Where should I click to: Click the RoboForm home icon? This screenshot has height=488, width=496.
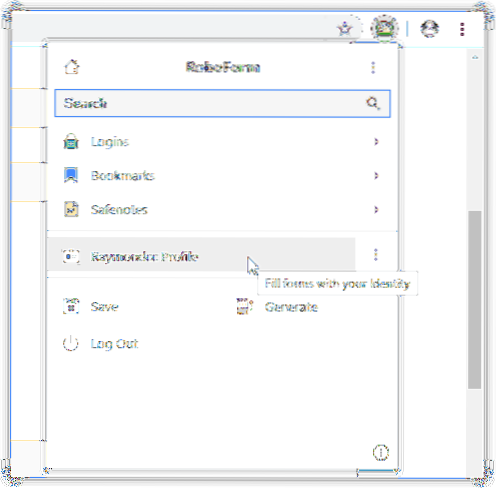click(x=72, y=67)
